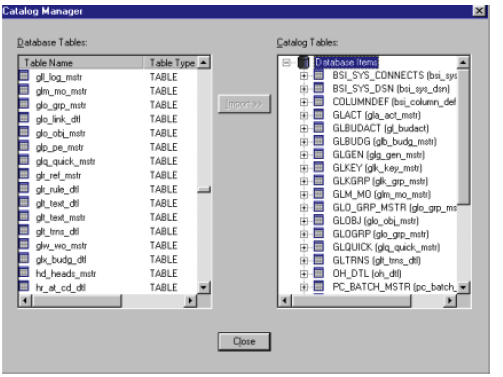Viewport: 503px width, 377px height.
Task: Click table icon beside glr_rule_dtl
Action: (24, 188)
